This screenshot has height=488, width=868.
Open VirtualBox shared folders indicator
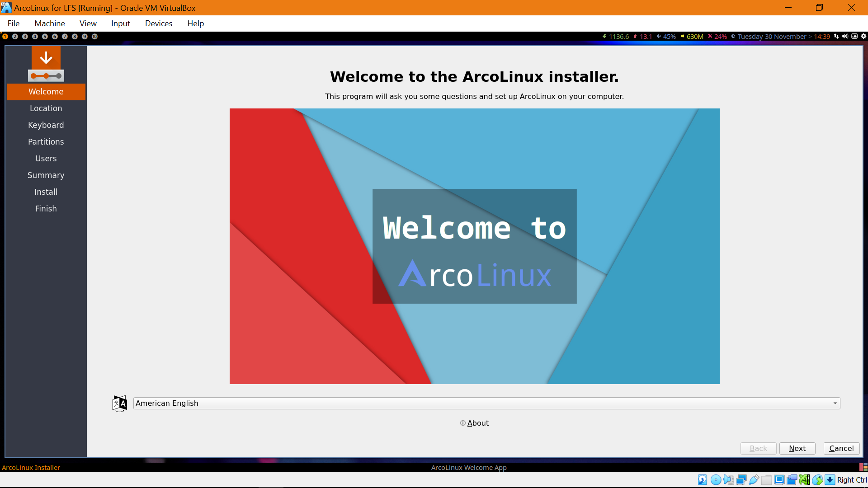[x=766, y=480]
